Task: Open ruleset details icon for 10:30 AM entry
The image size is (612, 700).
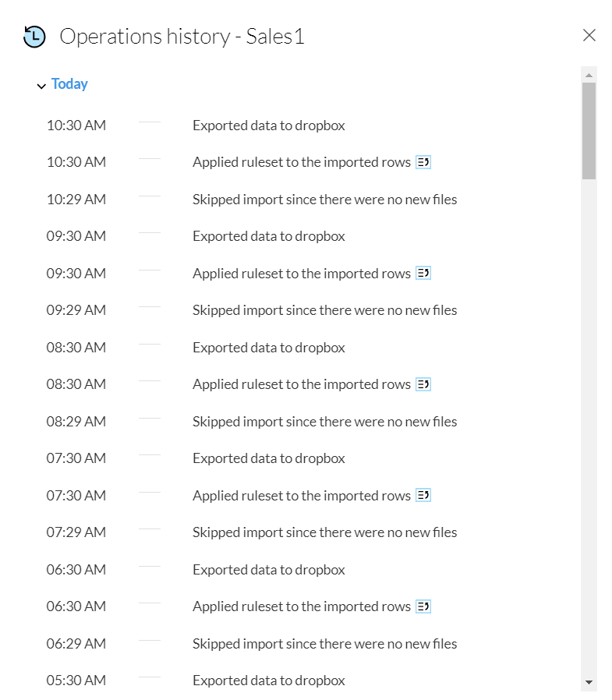Action: click(423, 162)
